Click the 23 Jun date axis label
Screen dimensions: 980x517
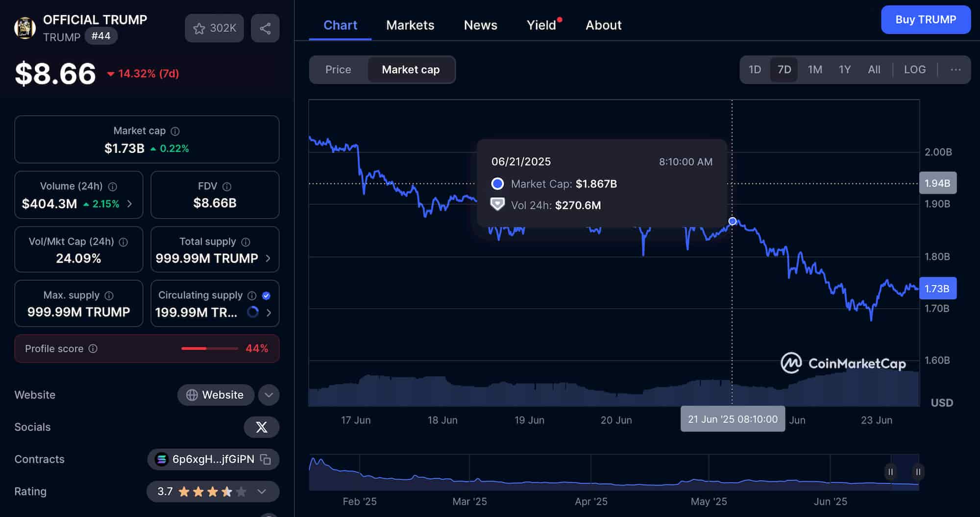(x=877, y=420)
